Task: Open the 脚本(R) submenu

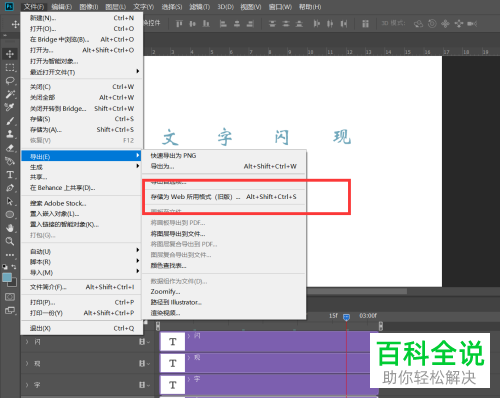Action: 82,261
